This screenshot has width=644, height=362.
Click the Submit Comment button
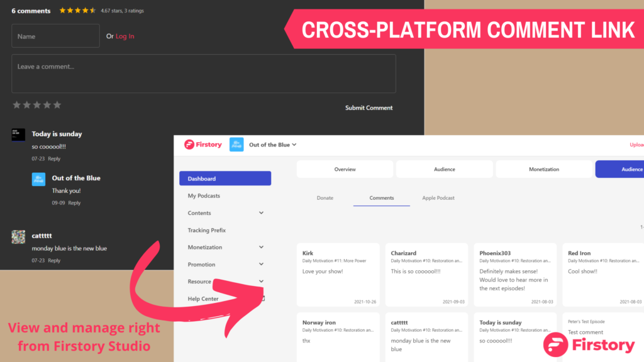coord(369,107)
